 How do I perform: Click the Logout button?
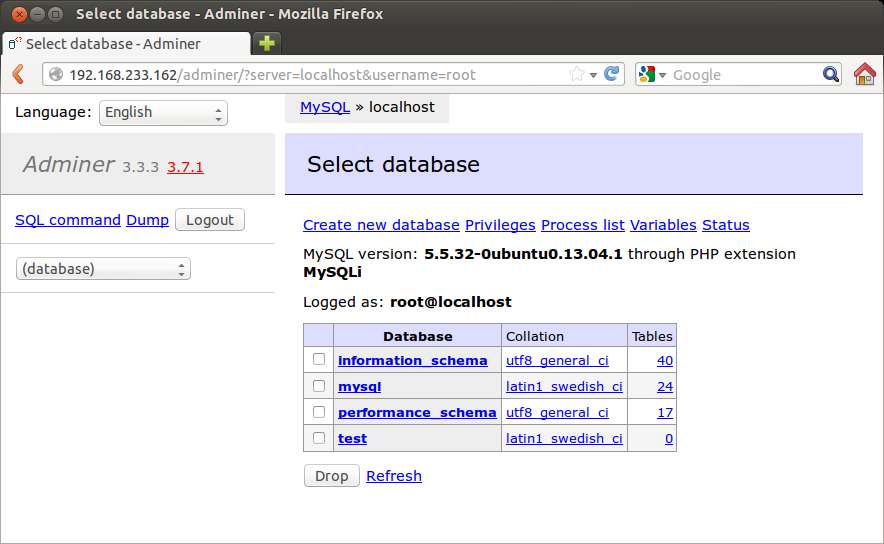click(x=210, y=220)
